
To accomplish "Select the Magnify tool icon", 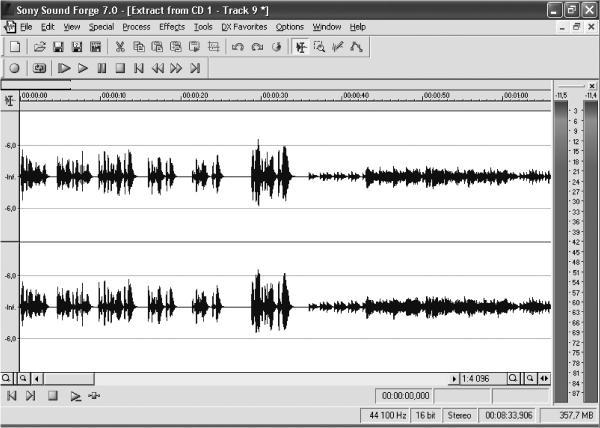I will pos(319,47).
